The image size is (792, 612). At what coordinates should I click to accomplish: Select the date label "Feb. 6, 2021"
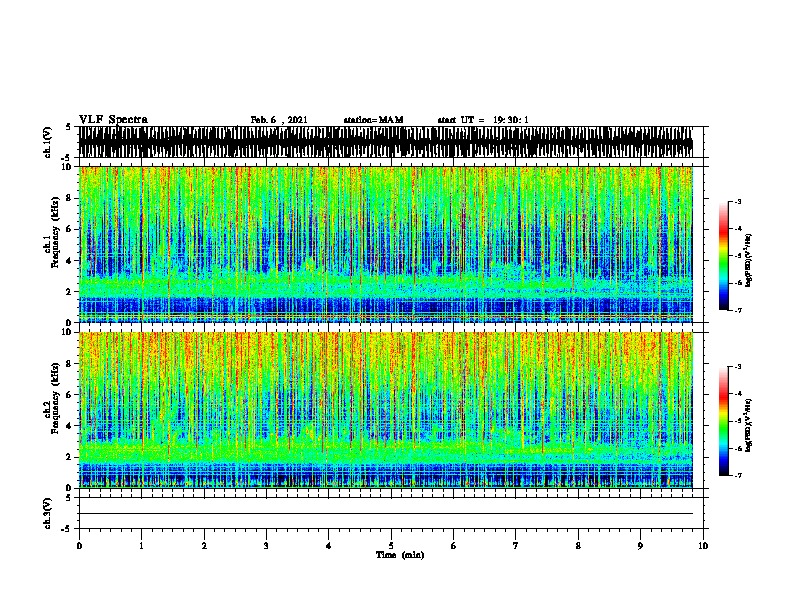pyautogui.click(x=279, y=120)
